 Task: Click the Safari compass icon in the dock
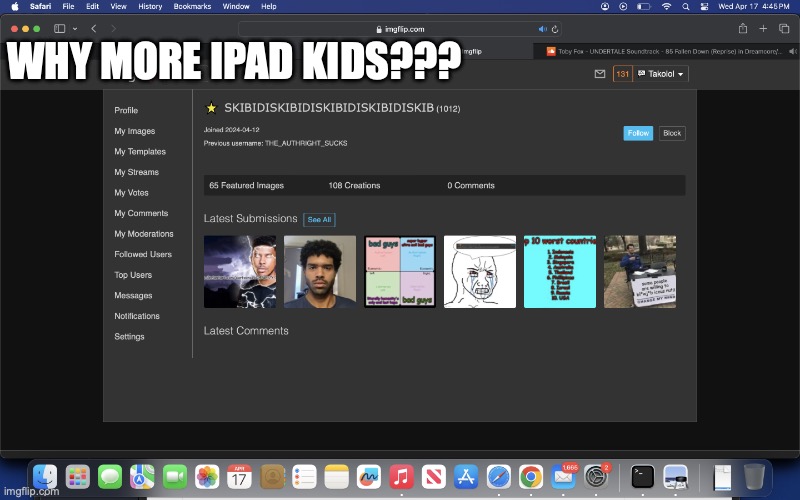tap(498, 477)
